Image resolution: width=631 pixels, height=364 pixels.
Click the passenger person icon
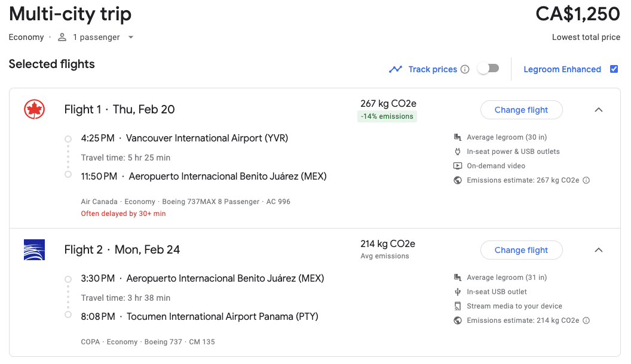point(62,37)
